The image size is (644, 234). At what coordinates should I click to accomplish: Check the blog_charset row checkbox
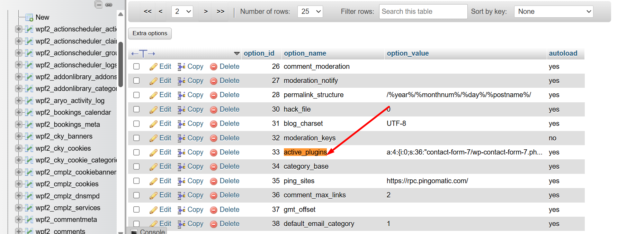click(136, 124)
